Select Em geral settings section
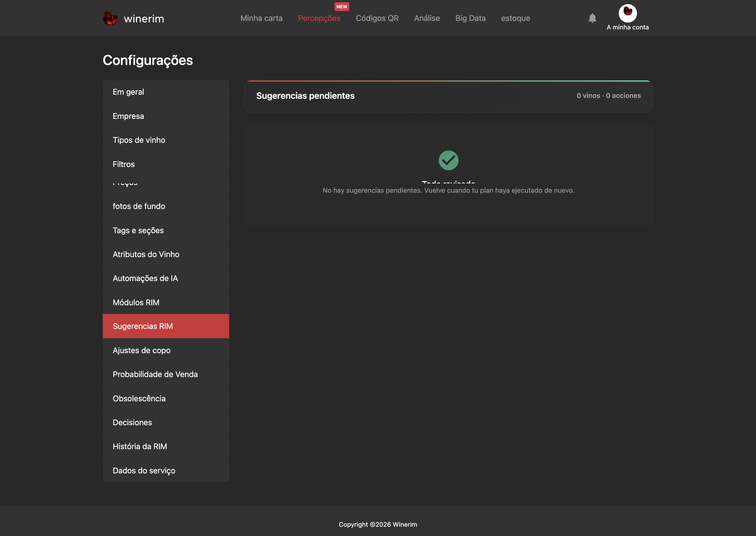 point(166,92)
